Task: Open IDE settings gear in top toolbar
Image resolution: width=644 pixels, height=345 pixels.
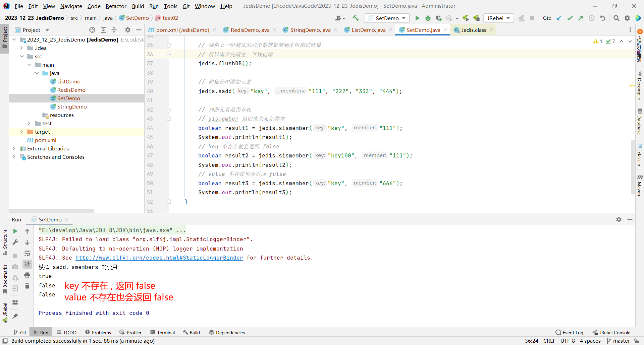Action: 627,18
